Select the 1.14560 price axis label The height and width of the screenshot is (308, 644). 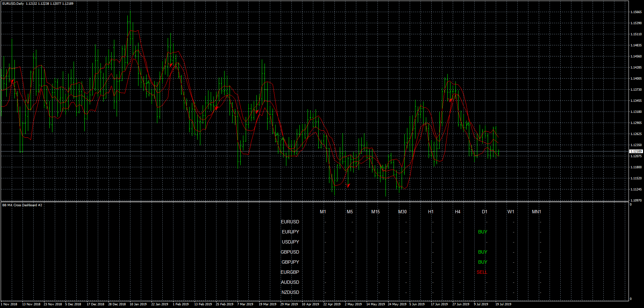point(636,56)
